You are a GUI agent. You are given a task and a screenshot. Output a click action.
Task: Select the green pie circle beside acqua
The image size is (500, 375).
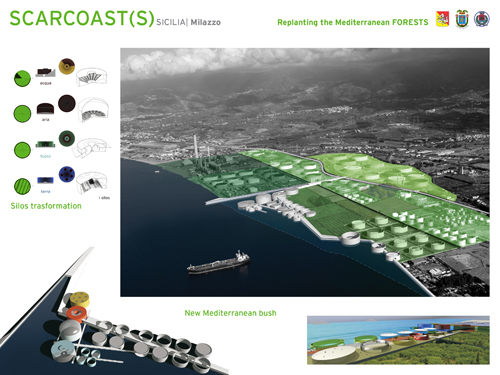click(x=22, y=79)
